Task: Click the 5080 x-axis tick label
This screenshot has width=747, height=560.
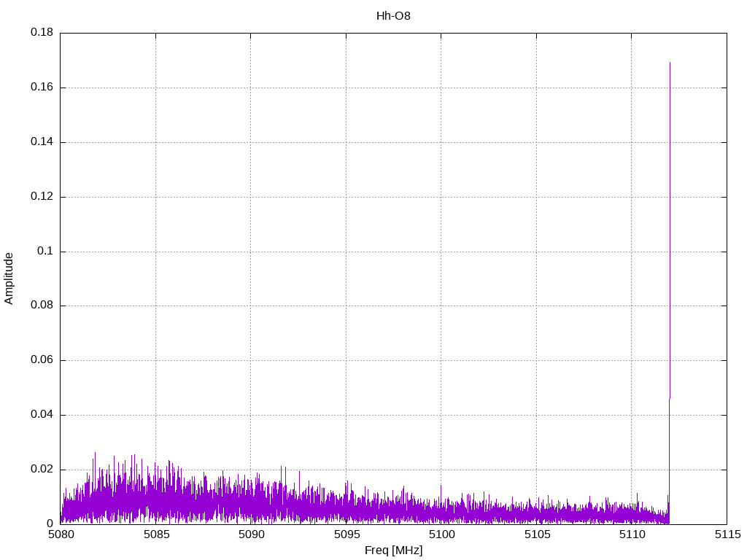Action: point(61,535)
